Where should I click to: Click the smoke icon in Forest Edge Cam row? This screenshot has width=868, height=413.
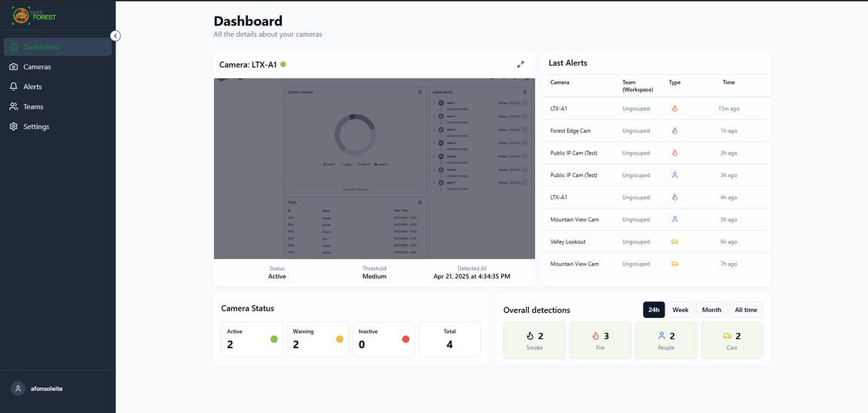click(674, 130)
